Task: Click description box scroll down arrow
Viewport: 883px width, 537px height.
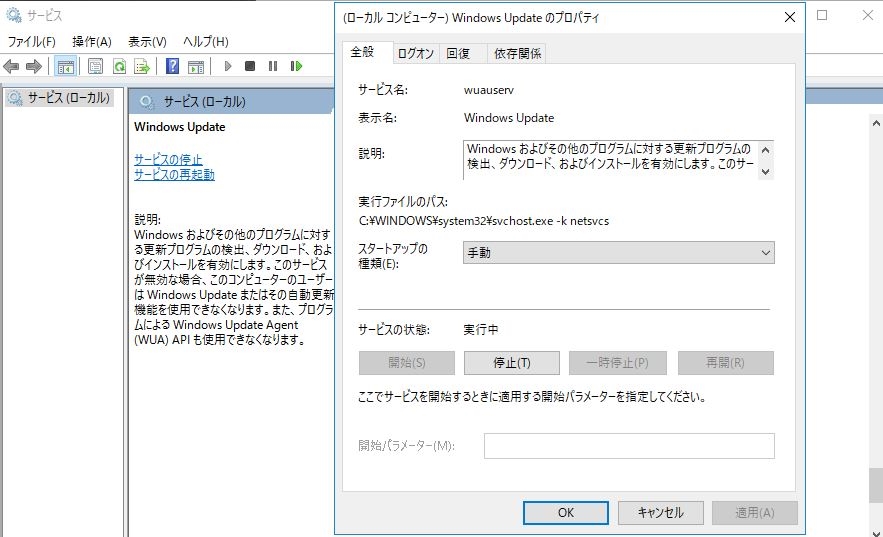Action: pyautogui.click(x=765, y=172)
